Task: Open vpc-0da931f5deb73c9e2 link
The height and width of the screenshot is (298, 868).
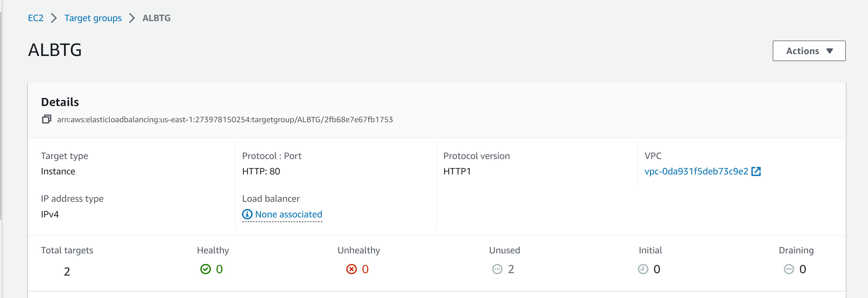Action: click(696, 171)
